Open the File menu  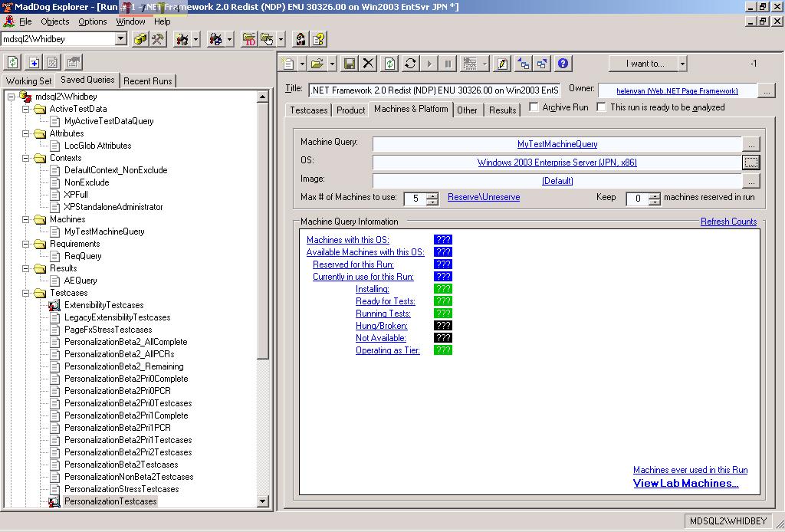pos(25,21)
